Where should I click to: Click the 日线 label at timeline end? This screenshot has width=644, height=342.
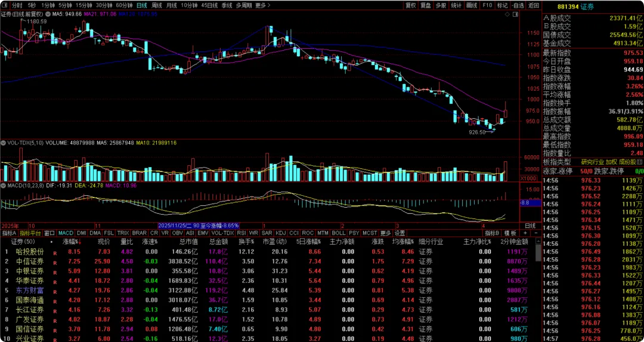point(530,226)
